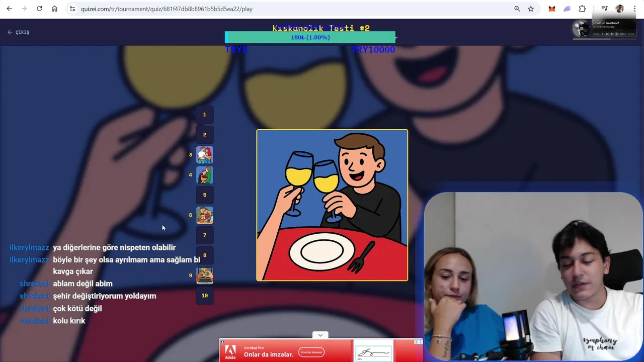This screenshot has width=644, height=362.
Task: Open the Chrome profile avatar
Action: [x=619, y=9]
